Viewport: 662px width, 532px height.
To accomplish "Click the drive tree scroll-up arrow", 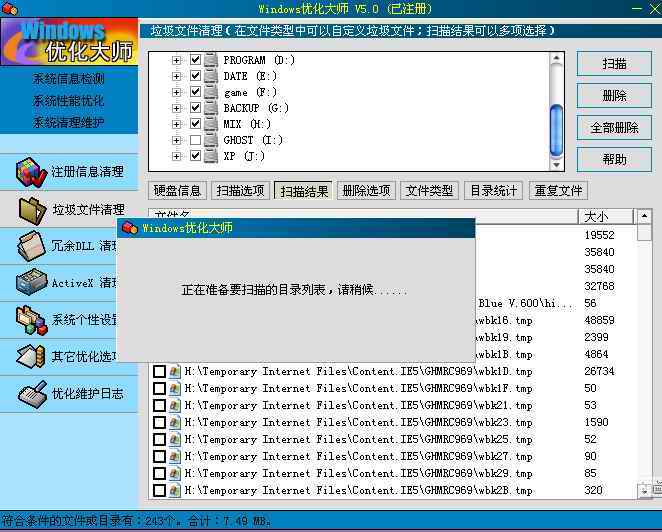I will (x=556, y=58).
